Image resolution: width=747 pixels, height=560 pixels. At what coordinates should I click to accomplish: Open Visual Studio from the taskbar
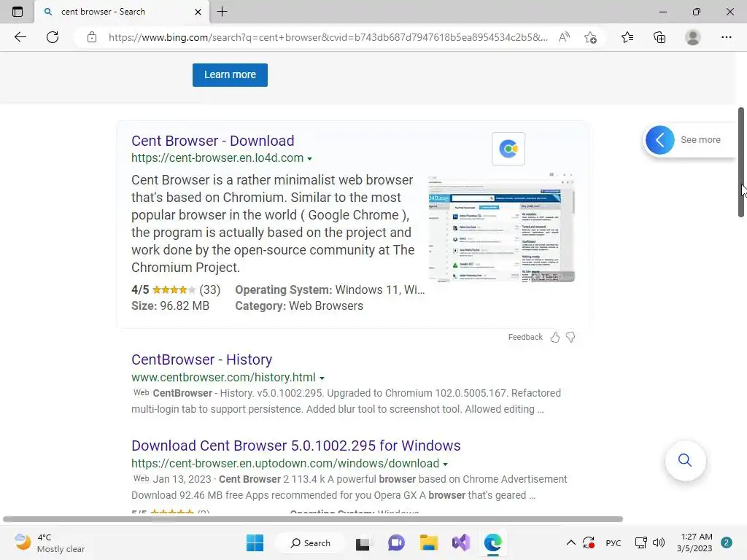click(x=461, y=542)
